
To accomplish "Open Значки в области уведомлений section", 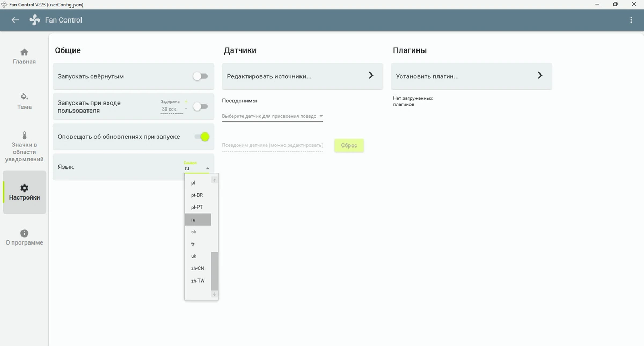I will 24,147.
